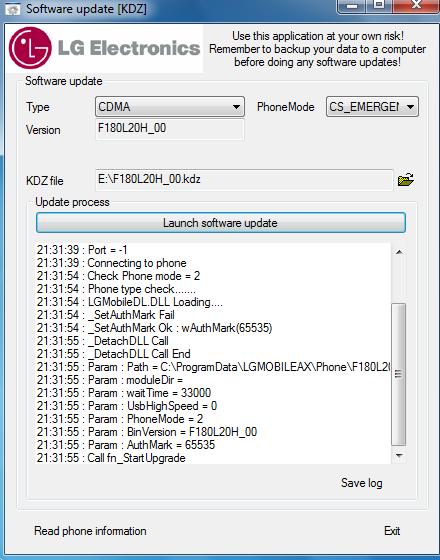The height and width of the screenshot is (560, 440).
Task: Open the KDZ file browse folder icon
Action: (x=406, y=180)
